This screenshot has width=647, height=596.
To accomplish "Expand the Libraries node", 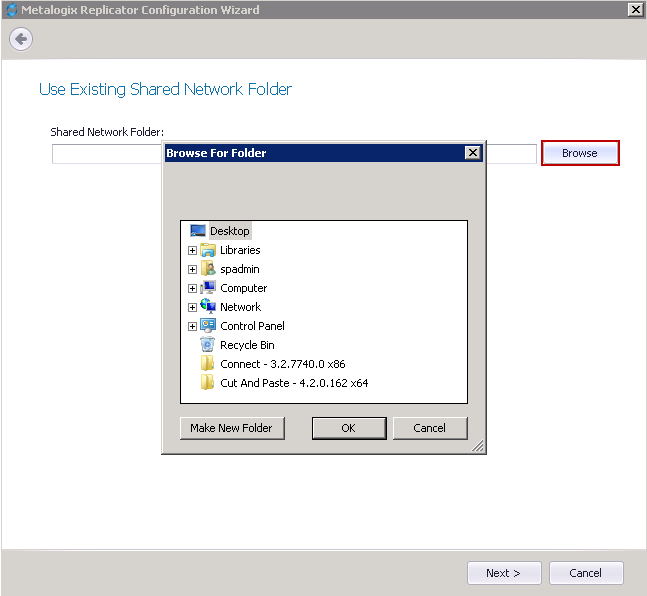I will tap(192, 251).
